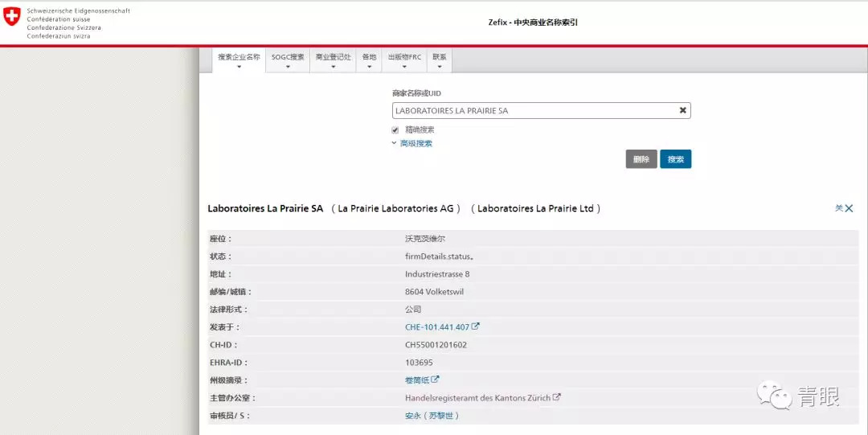Click the dropdown arrow under 联系

coord(440,67)
